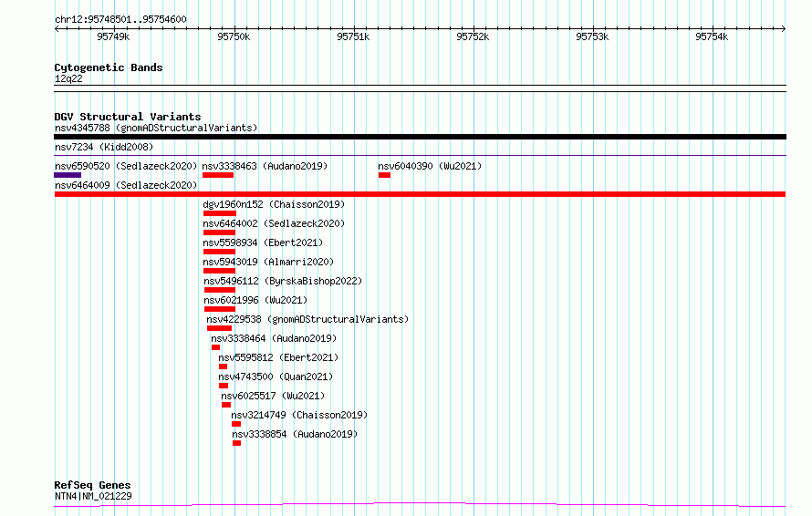This screenshot has height=516, width=812.
Task: Open nsv6464002 (Sedlazeck2020) variant label
Action: pyautogui.click(x=274, y=223)
